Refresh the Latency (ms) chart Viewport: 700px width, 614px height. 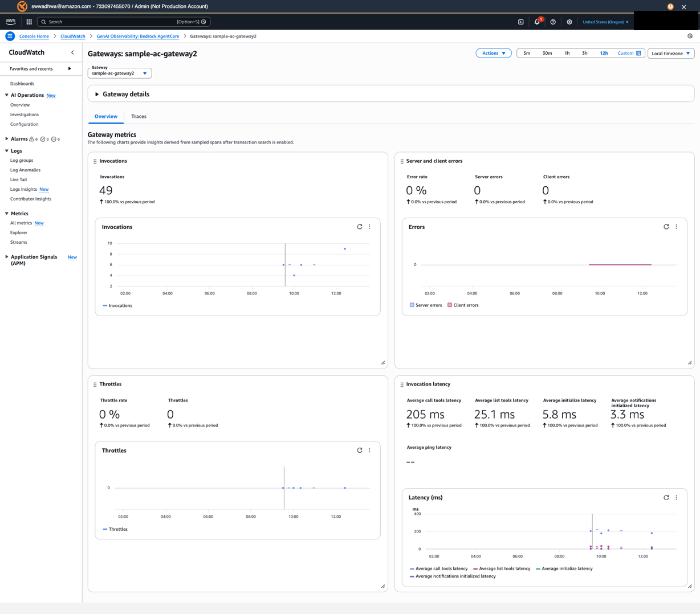click(666, 497)
